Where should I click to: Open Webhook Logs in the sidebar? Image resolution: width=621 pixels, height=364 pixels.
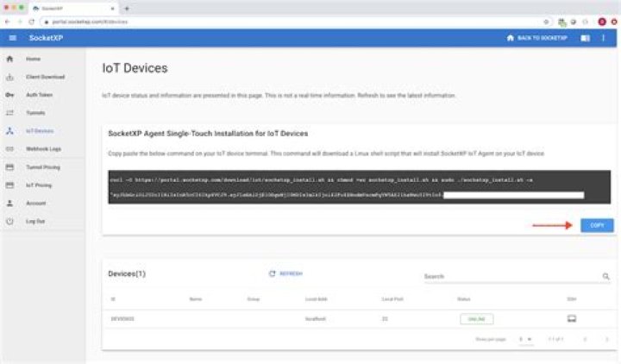pos(43,149)
